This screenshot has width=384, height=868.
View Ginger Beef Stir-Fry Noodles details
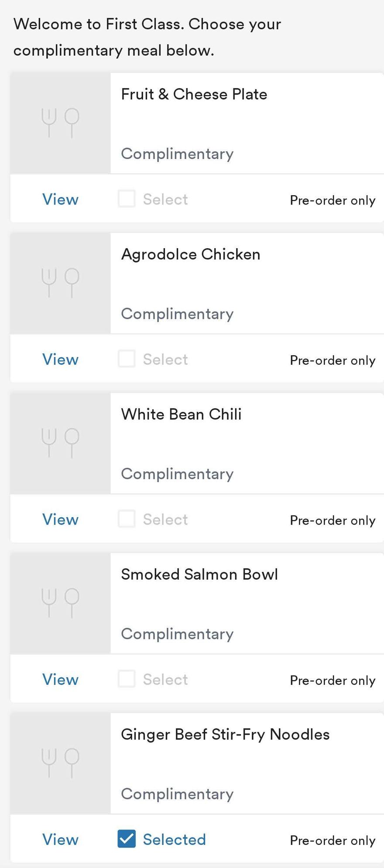coord(60,839)
